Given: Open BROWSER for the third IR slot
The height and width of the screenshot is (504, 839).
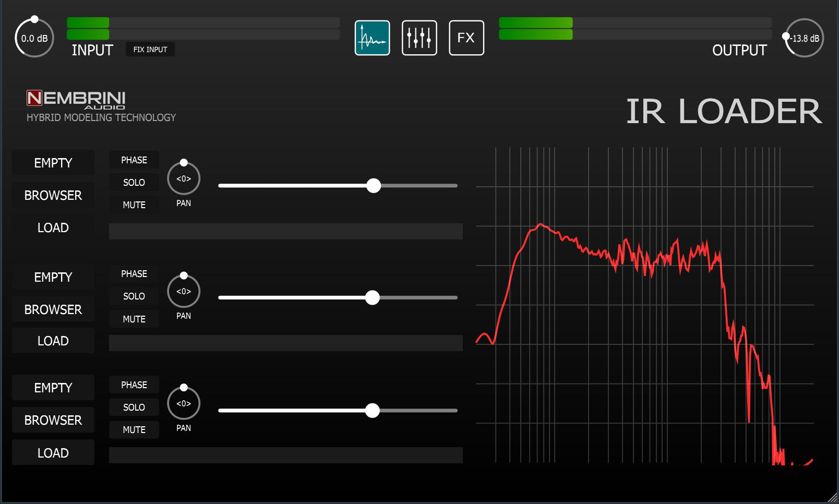Looking at the screenshot, I should tap(53, 420).
